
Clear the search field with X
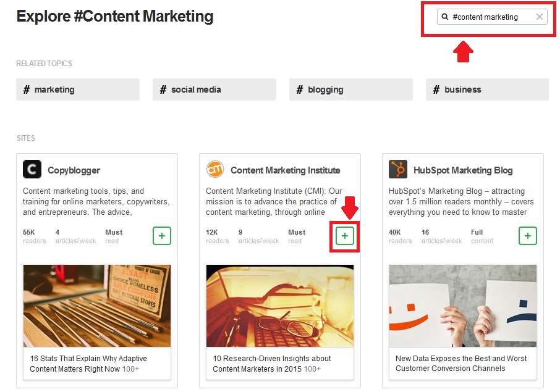540,17
